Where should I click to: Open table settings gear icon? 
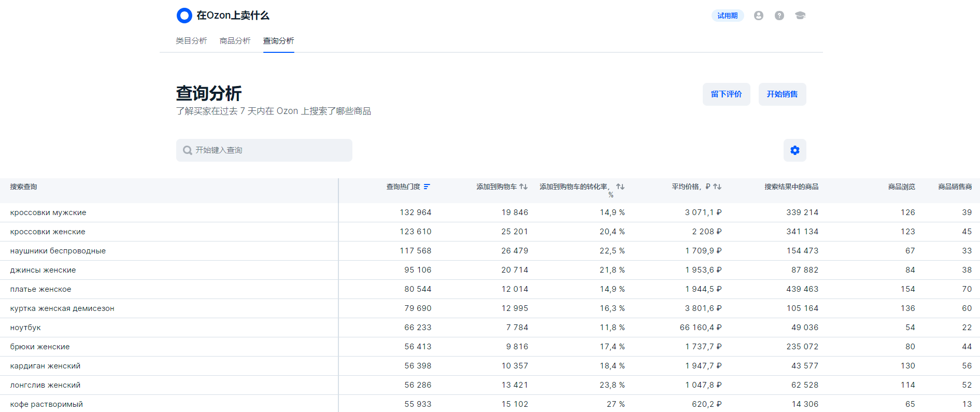pyautogui.click(x=794, y=150)
